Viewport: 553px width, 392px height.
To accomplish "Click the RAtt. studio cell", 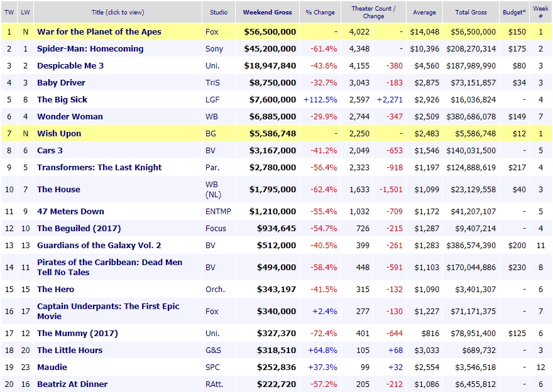I will click(x=214, y=384).
